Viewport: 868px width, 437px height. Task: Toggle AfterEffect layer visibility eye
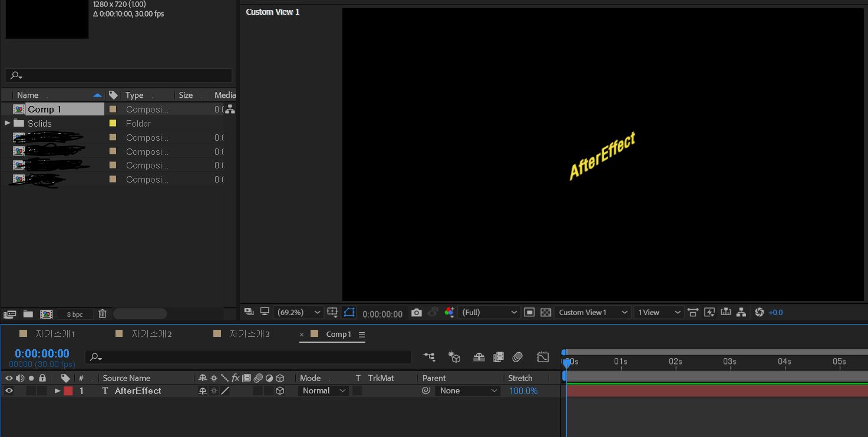coord(9,390)
